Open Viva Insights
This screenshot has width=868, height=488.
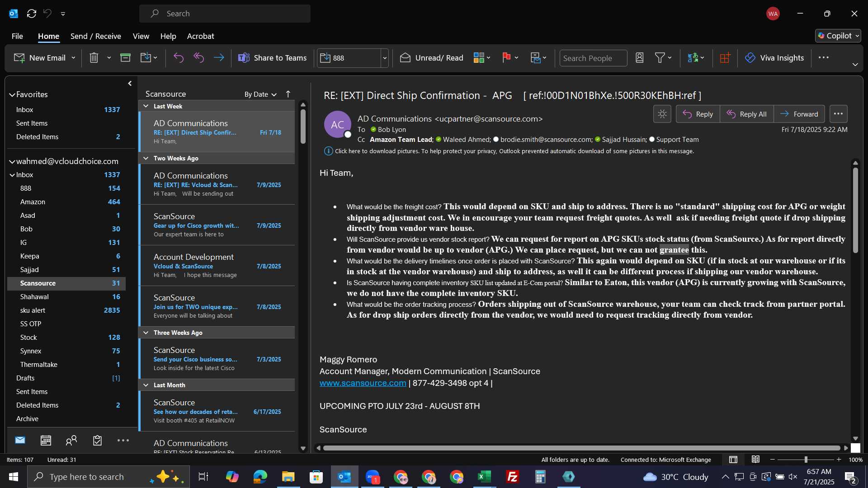tap(775, 58)
